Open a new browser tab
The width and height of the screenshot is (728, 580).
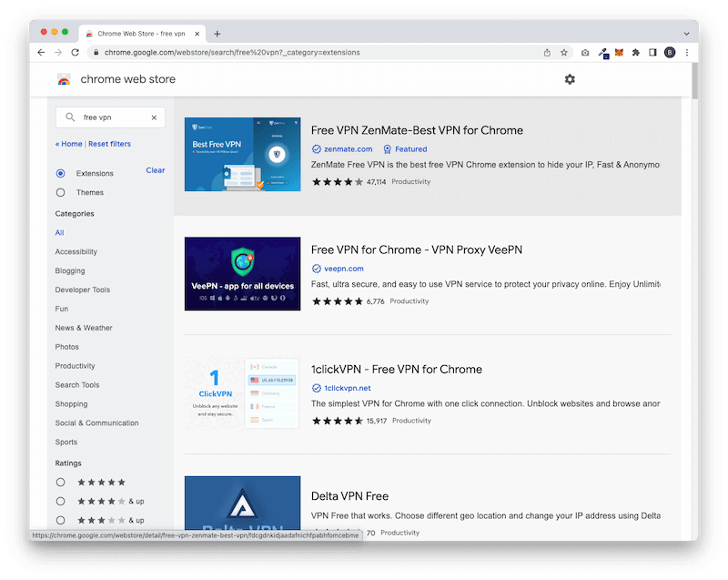tap(217, 34)
